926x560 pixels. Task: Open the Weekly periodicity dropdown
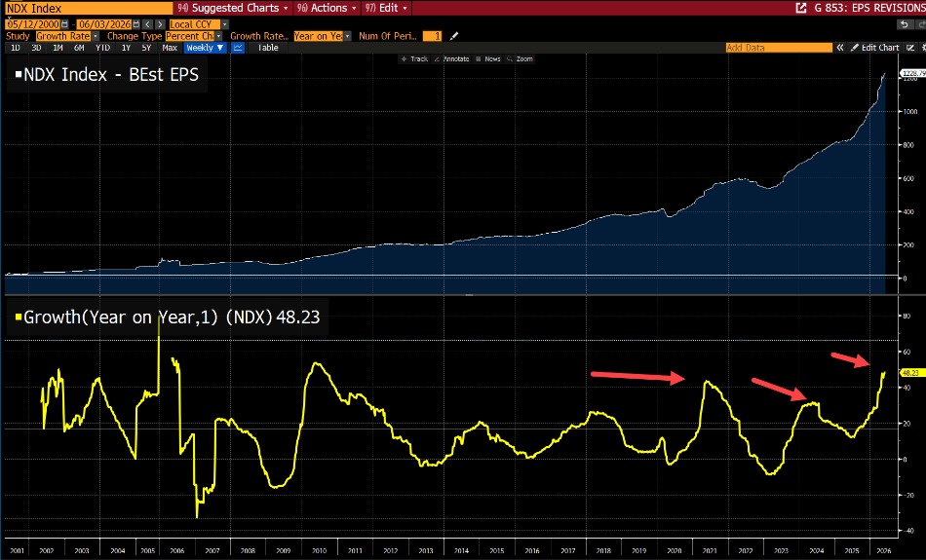point(205,48)
